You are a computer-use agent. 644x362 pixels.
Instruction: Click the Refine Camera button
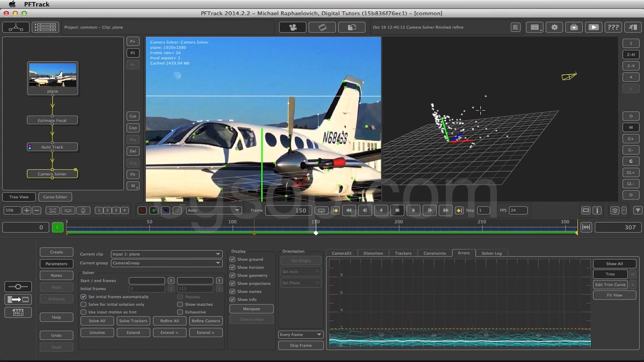tap(206, 321)
